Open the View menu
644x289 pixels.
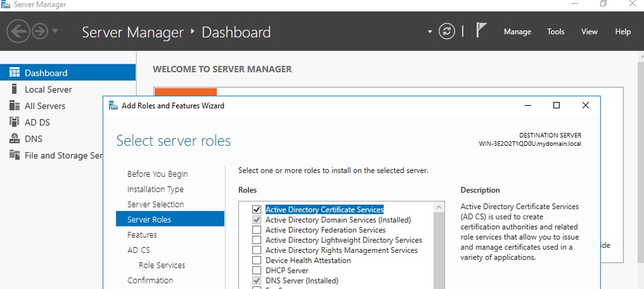(x=589, y=32)
